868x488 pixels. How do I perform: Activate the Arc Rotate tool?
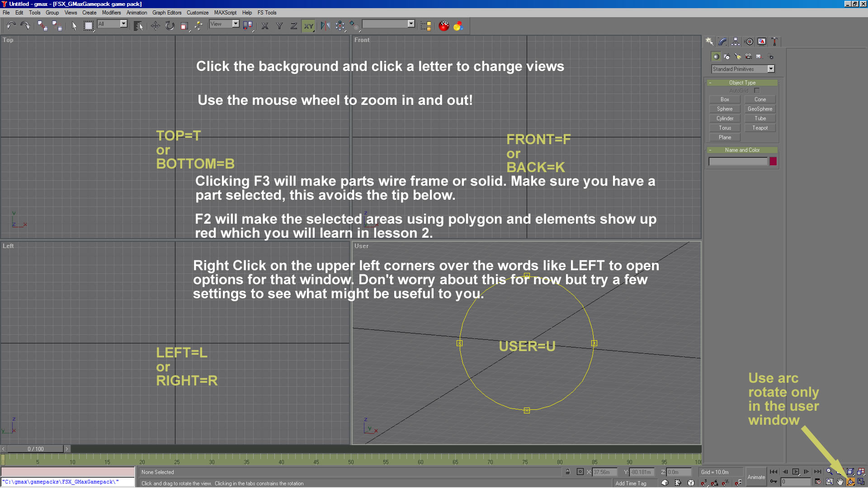pos(850,482)
